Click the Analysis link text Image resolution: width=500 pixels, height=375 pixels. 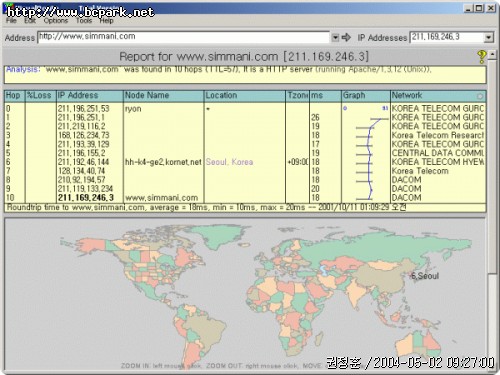click(23, 69)
